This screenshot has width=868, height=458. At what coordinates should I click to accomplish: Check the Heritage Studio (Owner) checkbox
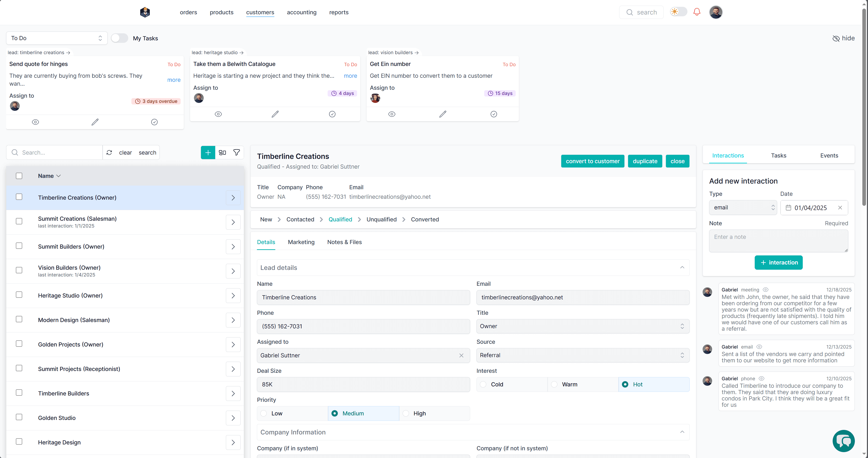19,295
